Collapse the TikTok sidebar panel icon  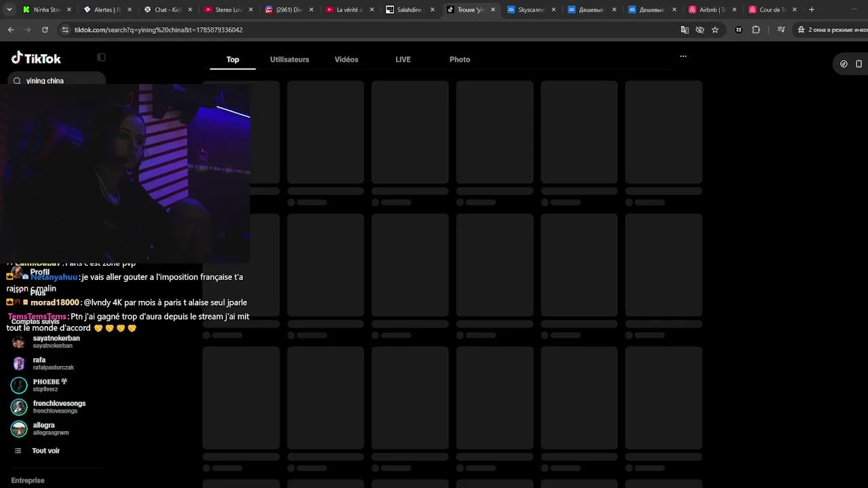pyautogui.click(x=101, y=58)
